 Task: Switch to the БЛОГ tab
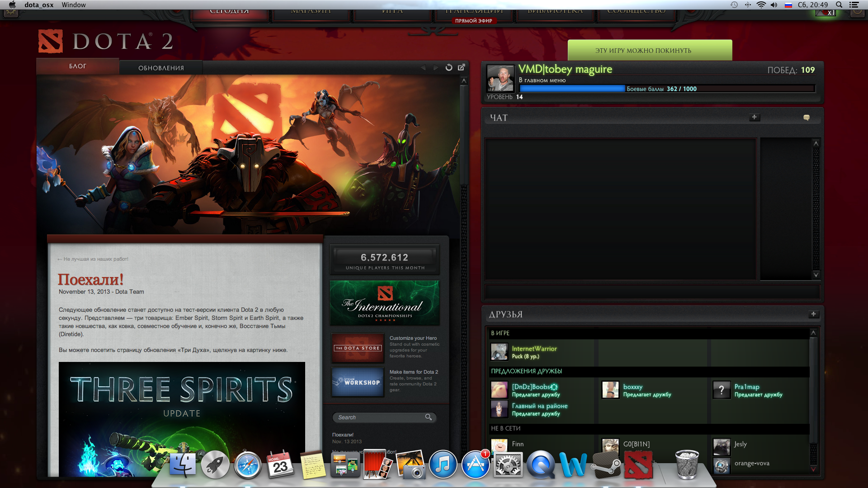pyautogui.click(x=78, y=66)
